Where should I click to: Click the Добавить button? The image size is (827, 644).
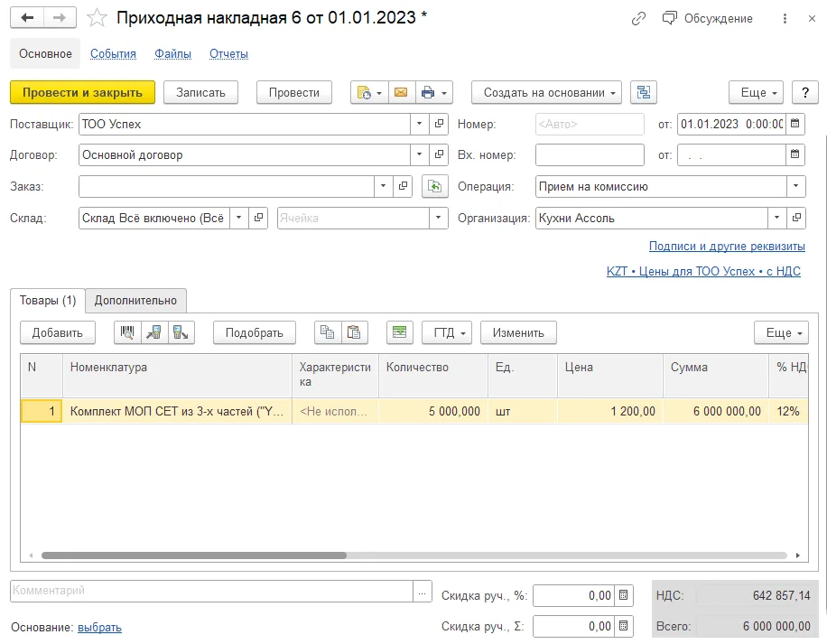pos(58,332)
